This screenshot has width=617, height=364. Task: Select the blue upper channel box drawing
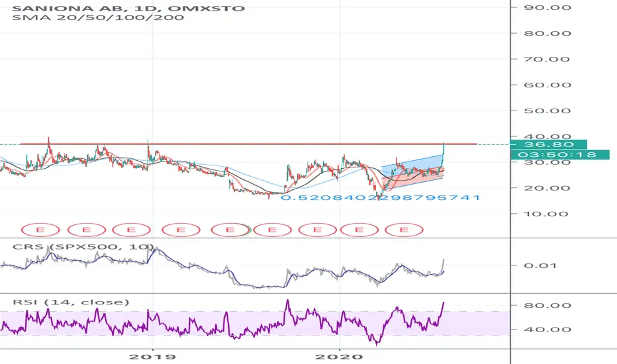coord(412,166)
